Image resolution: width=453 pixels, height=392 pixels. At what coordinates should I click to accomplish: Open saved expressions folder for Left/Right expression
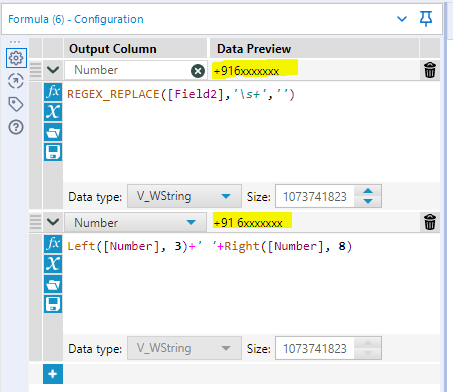click(x=53, y=284)
